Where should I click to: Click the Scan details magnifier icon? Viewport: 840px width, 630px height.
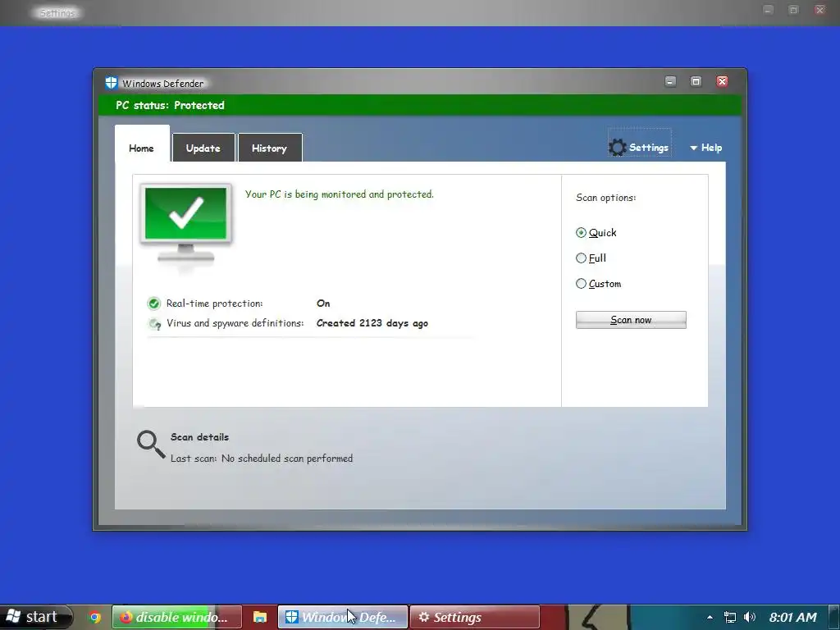point(151,444)
